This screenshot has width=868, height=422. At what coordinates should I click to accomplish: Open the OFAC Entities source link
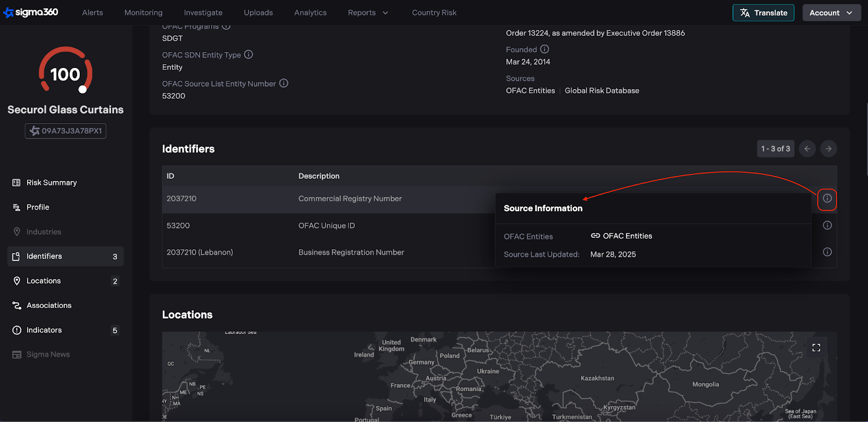622,236
